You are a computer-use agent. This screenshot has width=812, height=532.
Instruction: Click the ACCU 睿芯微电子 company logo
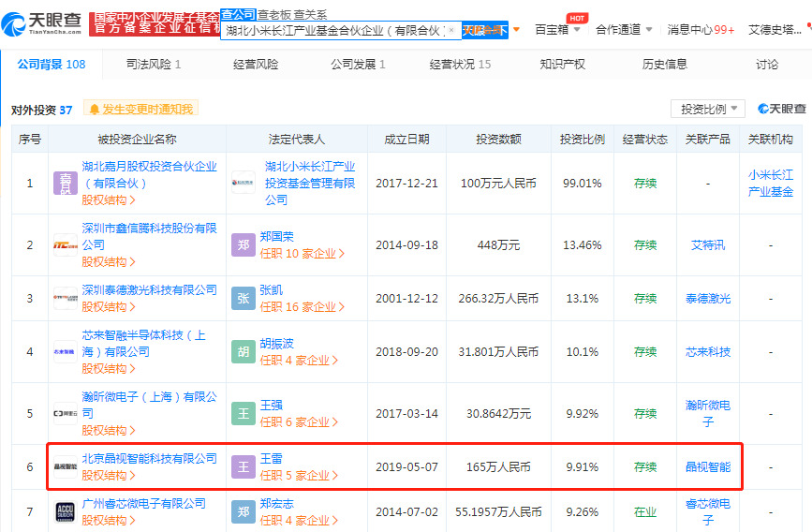pos(66,511)
